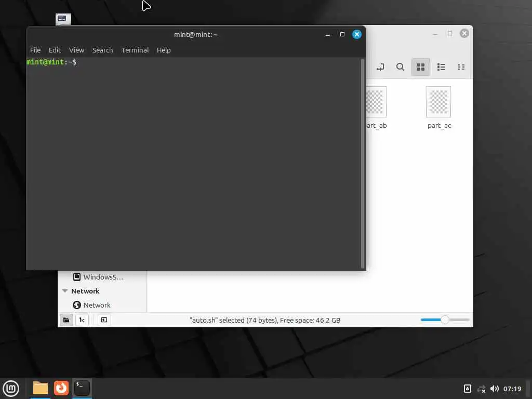Maximize the file manager window

click(450, 33)
